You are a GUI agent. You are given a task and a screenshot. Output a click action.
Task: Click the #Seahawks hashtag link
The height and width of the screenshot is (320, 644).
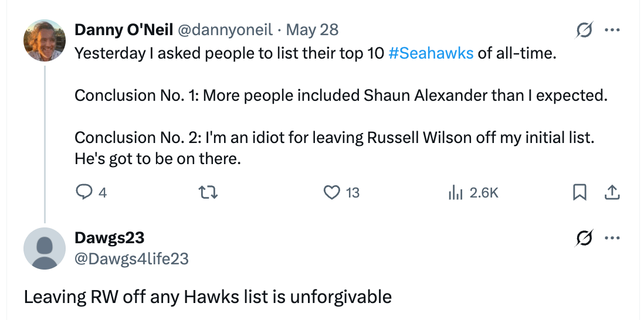[x=431, y=53]
